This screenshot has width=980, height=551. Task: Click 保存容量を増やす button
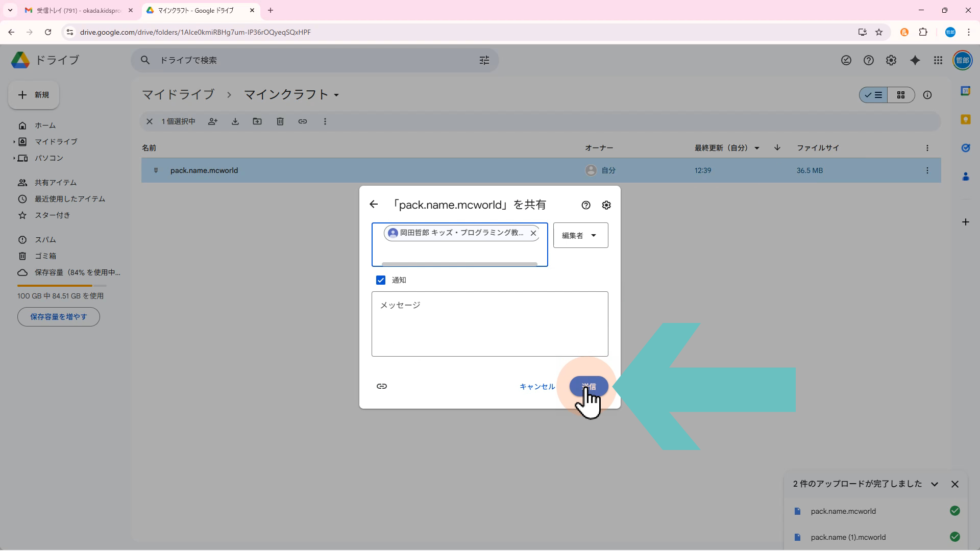coord(59,317)
